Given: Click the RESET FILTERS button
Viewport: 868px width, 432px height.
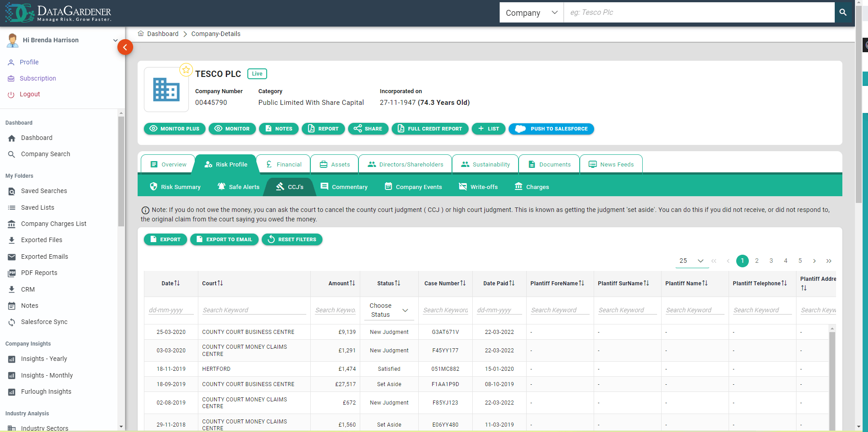Looking at the screenshot, I should pos(292,239).
